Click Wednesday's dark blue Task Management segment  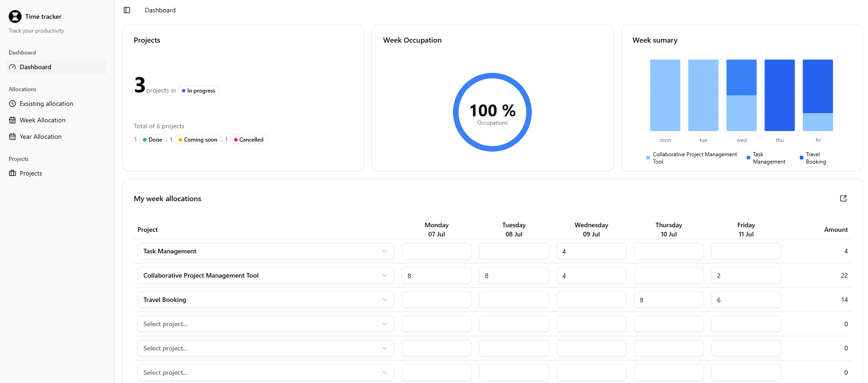[x=742, y=77]
